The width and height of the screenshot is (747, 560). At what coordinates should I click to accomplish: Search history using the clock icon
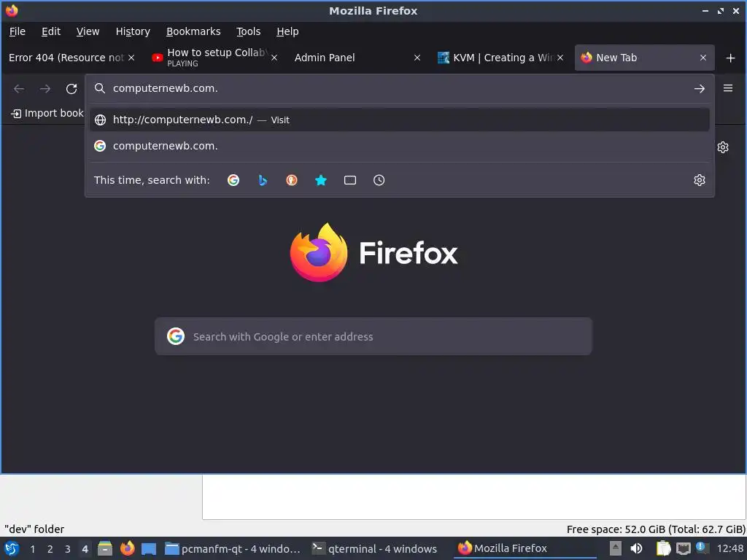[x=379, y=180]
